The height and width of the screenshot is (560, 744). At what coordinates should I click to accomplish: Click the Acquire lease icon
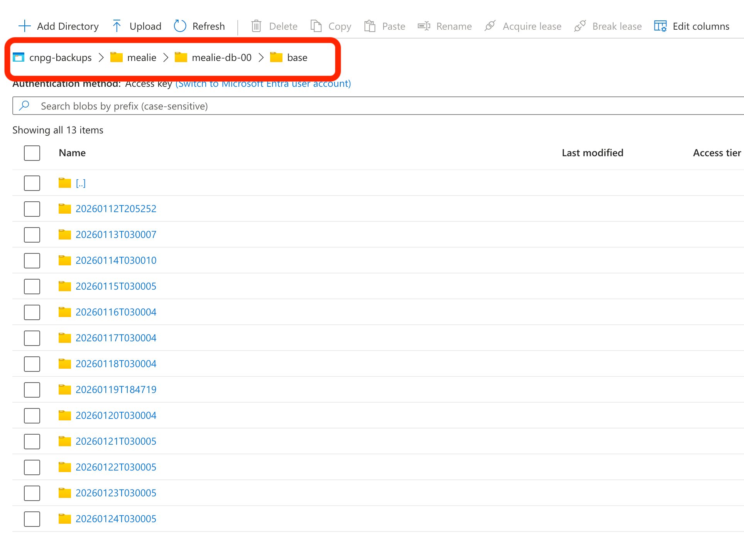click(490, 26)
